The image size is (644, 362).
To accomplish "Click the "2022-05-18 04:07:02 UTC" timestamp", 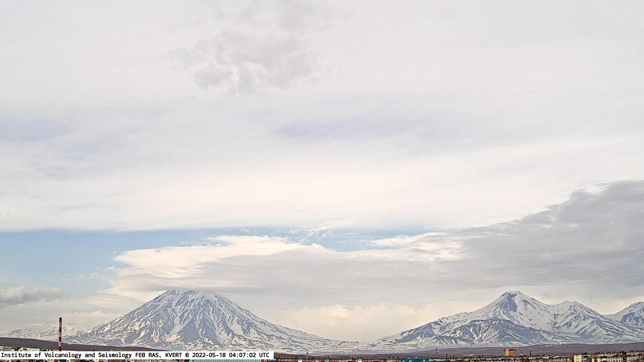I will [231, 355].
